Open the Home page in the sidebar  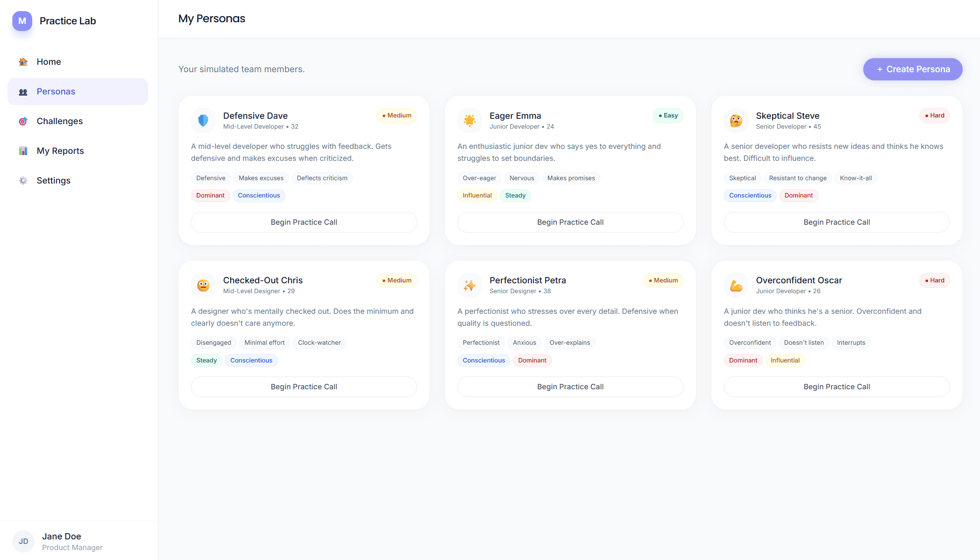coord(49,62)
